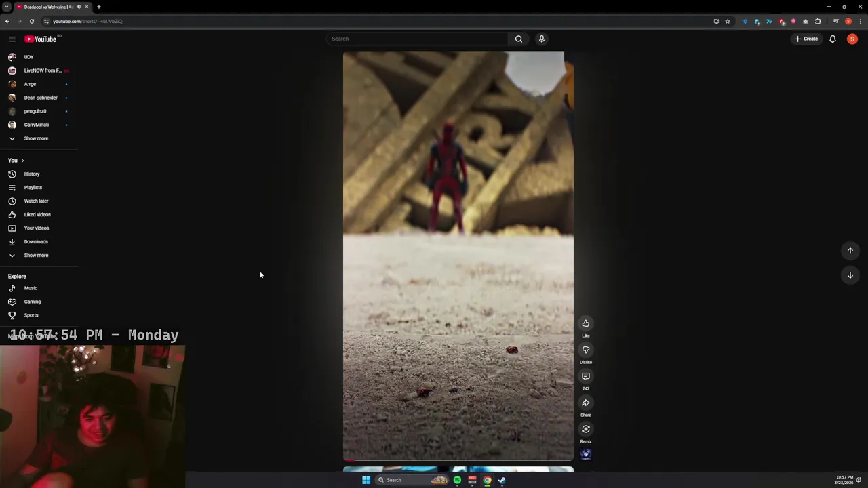868x488 pixels.
Task: Open a new browser tab
Action: [x=98, y=7]
